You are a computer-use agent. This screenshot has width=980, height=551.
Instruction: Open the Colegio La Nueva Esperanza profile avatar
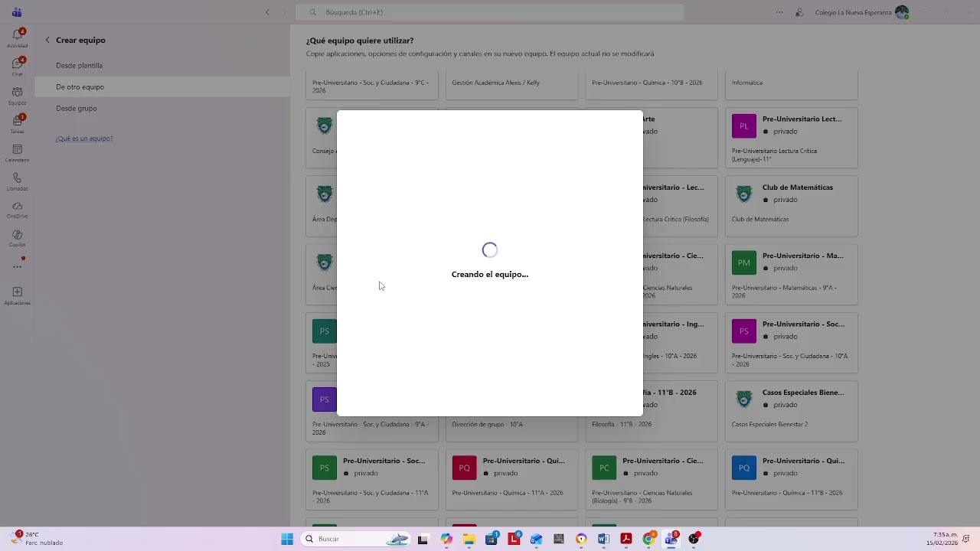902,12
